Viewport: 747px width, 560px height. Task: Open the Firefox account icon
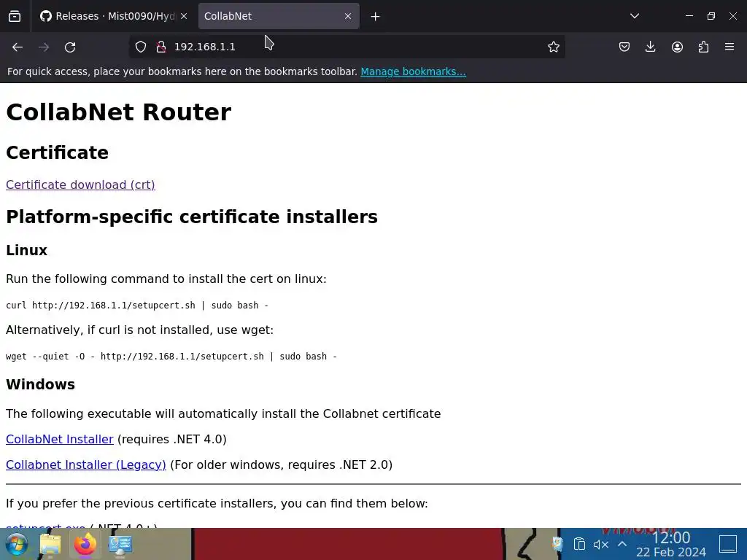677,47
